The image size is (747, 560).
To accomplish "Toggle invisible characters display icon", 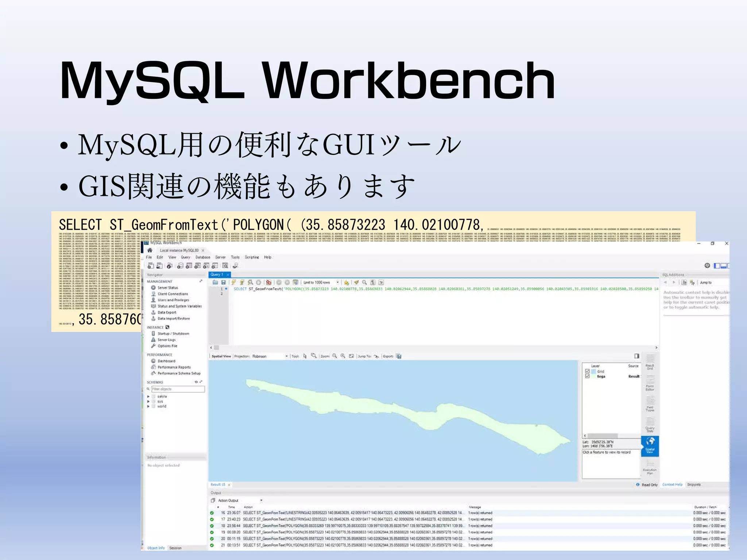I will 373,282.
